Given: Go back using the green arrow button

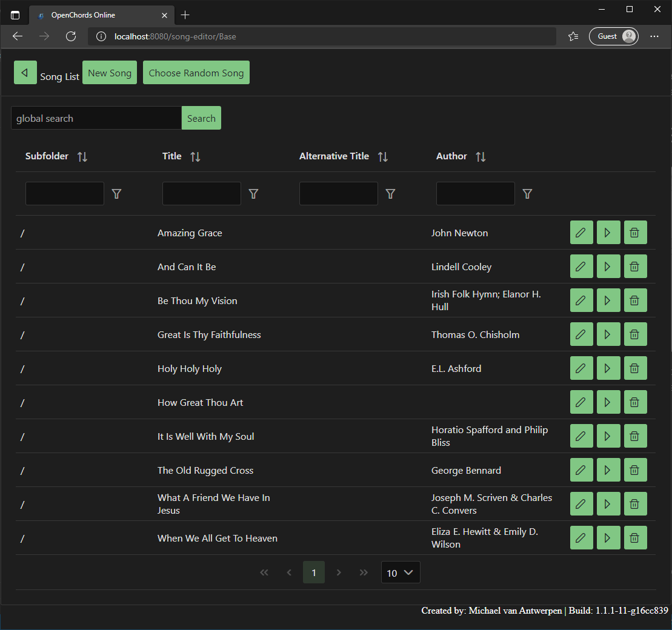Looking at the screenshot, I should [25, 72].
